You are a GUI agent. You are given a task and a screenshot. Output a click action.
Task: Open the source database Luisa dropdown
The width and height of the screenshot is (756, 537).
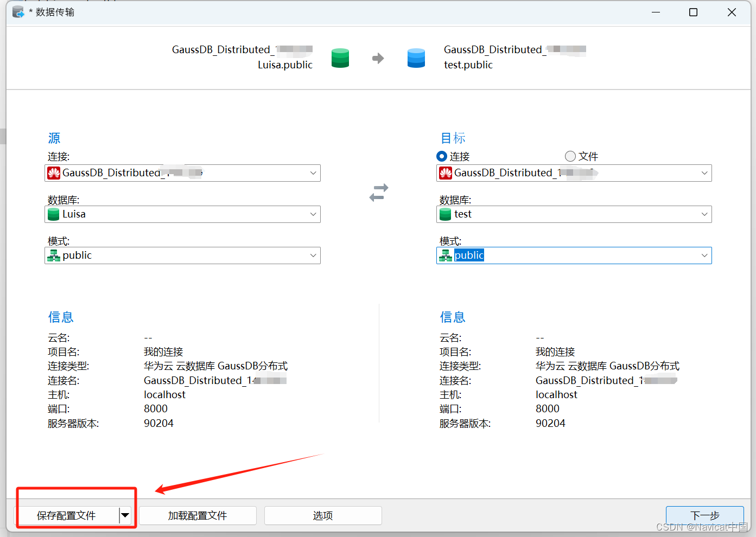[313, 214]
